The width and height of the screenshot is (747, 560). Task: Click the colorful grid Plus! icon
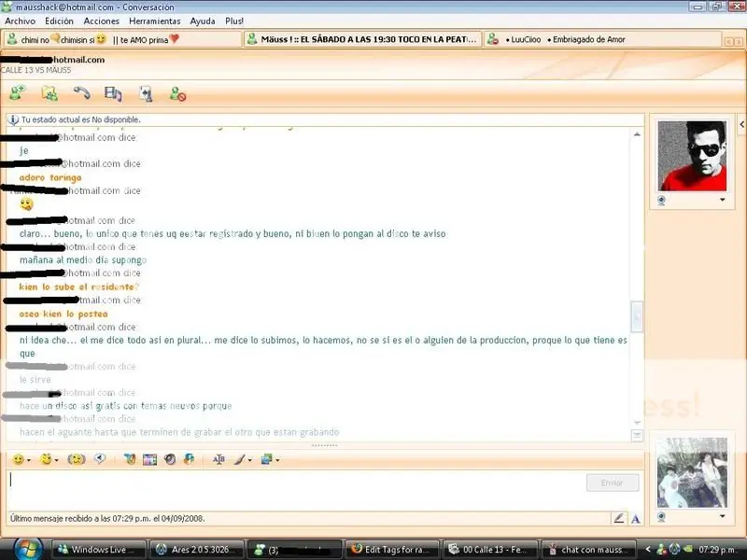tap(149, 460)
